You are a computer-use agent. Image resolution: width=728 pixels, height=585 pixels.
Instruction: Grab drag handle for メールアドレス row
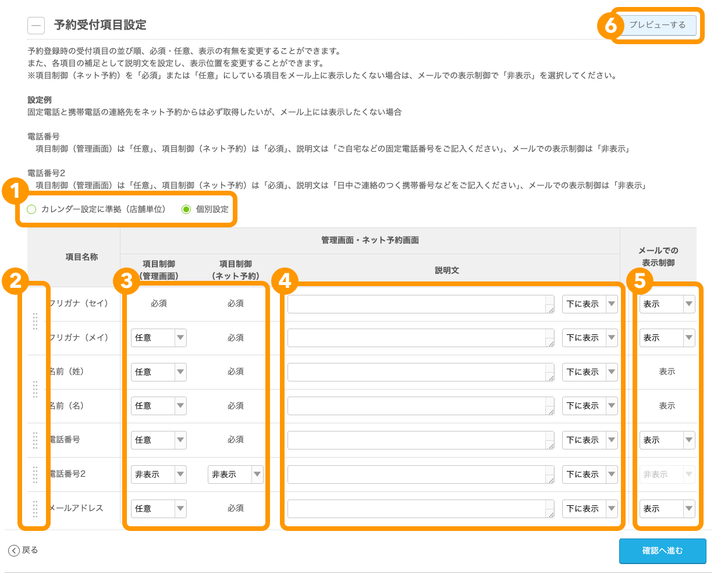(x=35, y=509)
